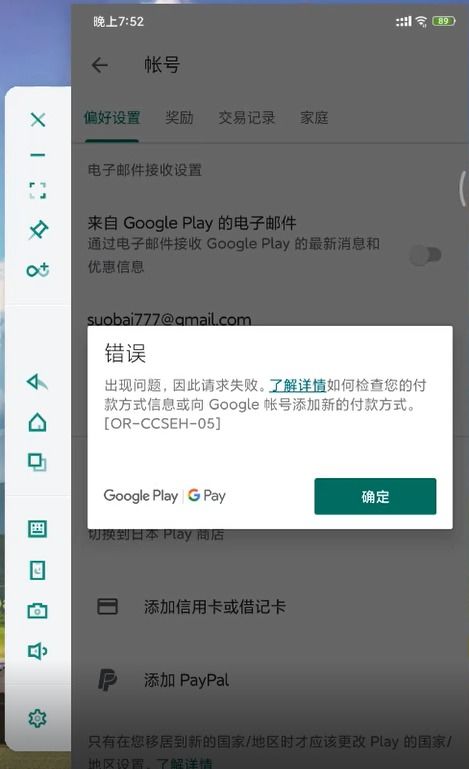Pin the window with pushpin icon
Image resolution: width=469 pixels, height=769 pixels.
point(38,230)
